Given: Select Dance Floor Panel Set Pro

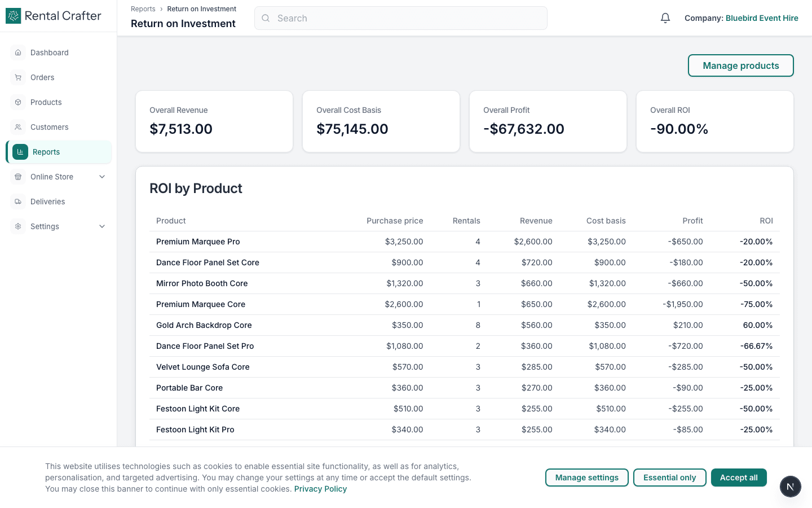Looking at the screenshot, I should [x=205, y=346].
